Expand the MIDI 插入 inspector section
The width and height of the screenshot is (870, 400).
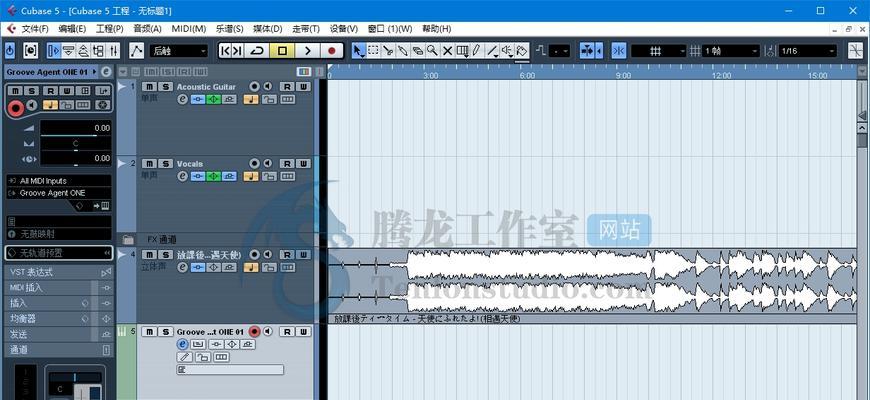tap(58, 288)
